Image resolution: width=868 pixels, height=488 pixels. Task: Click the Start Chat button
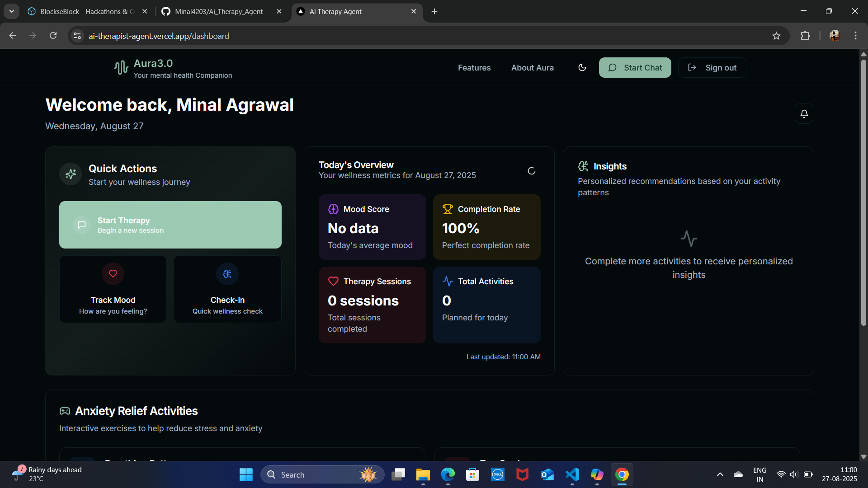pos(635,67)
